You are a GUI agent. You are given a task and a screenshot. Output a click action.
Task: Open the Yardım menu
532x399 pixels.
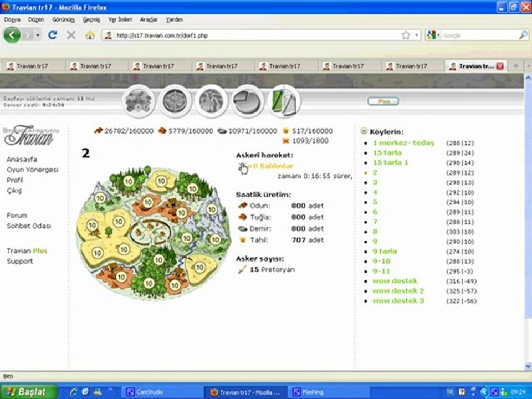tap(175, 20)
